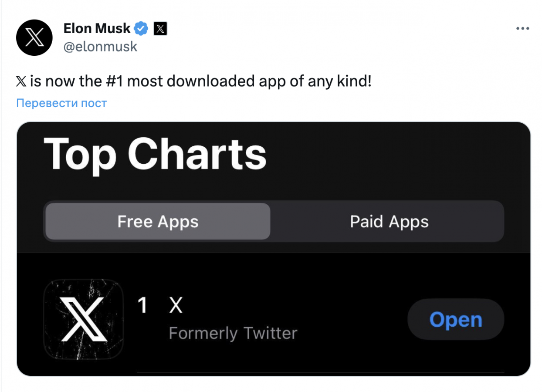
Task: Switch to the Paid Apps tab
Action: point(389,222)
